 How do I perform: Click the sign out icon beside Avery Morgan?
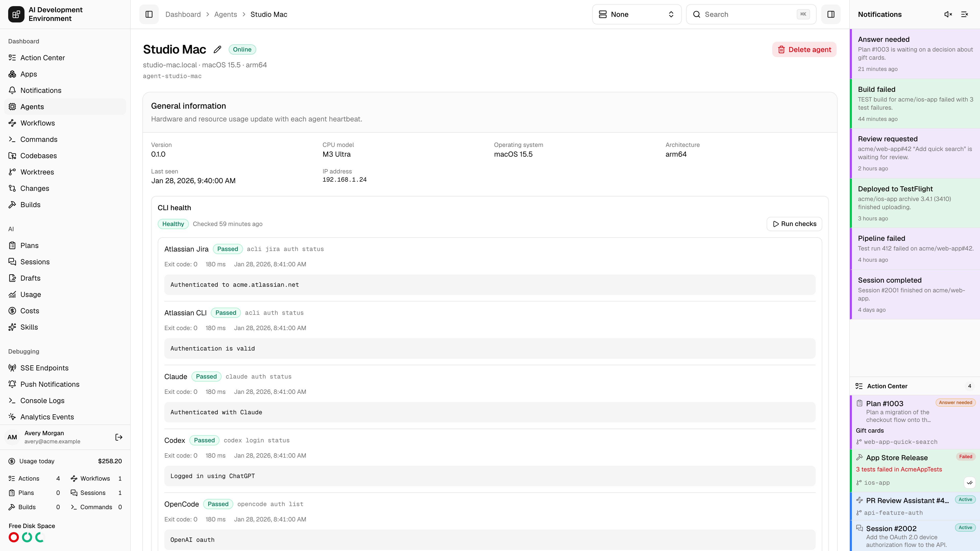[x=119, y=437]
